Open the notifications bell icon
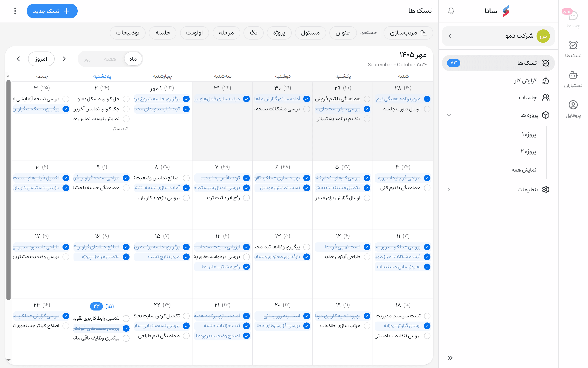The image size is (588, 368). pyautogui.click(x=451, y=11)
